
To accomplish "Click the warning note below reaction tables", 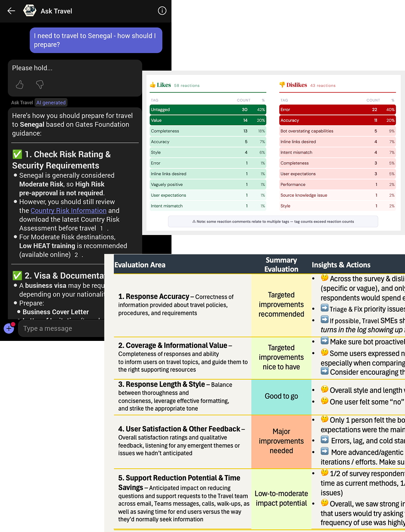I will click(x=273, y=222).
